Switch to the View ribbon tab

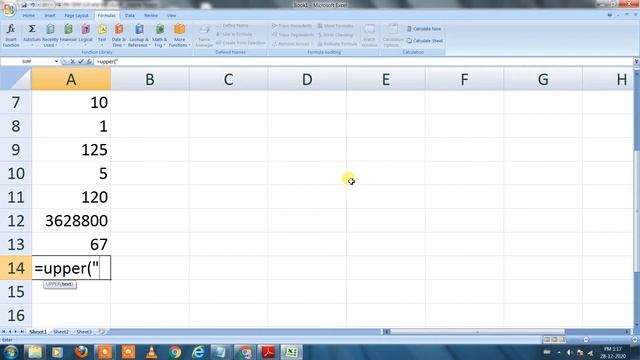[171, 16]
